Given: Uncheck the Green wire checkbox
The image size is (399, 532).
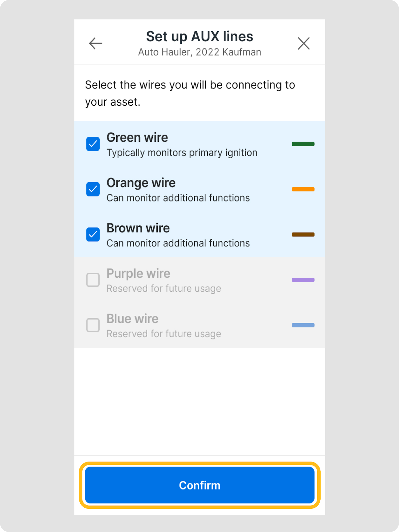Looking at the screenshot, I should tap(93, 144).
